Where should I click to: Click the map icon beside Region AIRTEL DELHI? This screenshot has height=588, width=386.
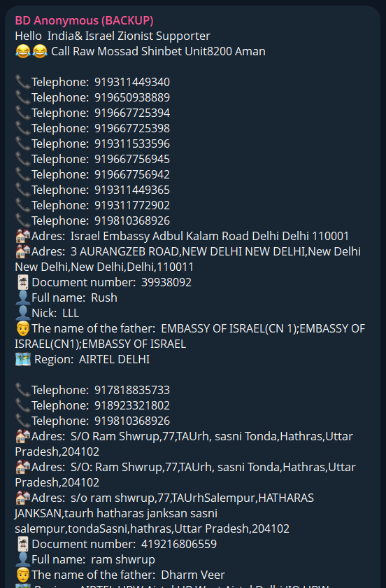pos(23,359)
